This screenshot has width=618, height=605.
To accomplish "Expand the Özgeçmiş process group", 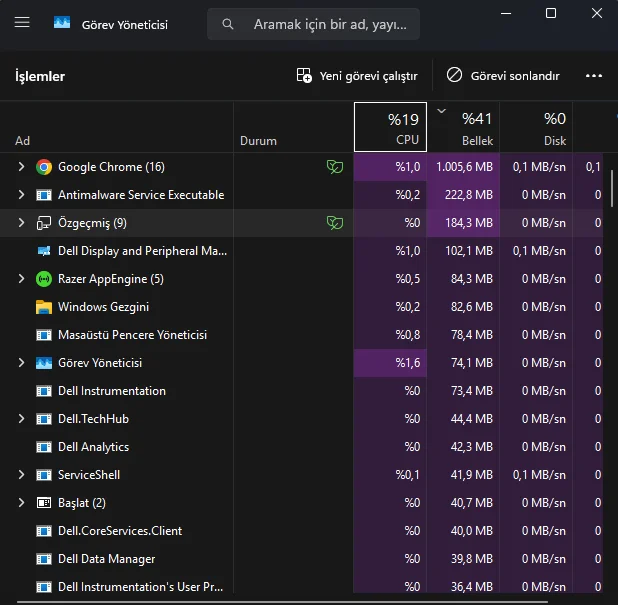I will pos(21,223).
